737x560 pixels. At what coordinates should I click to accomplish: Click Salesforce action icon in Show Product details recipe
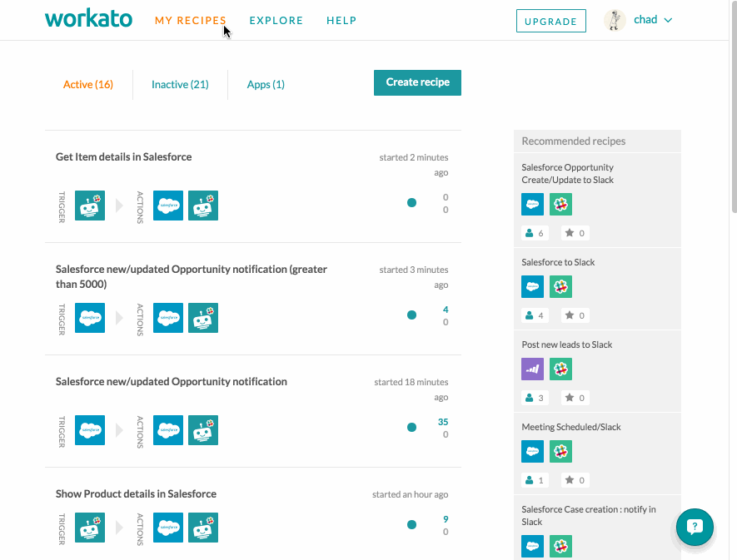coord(168,528)
